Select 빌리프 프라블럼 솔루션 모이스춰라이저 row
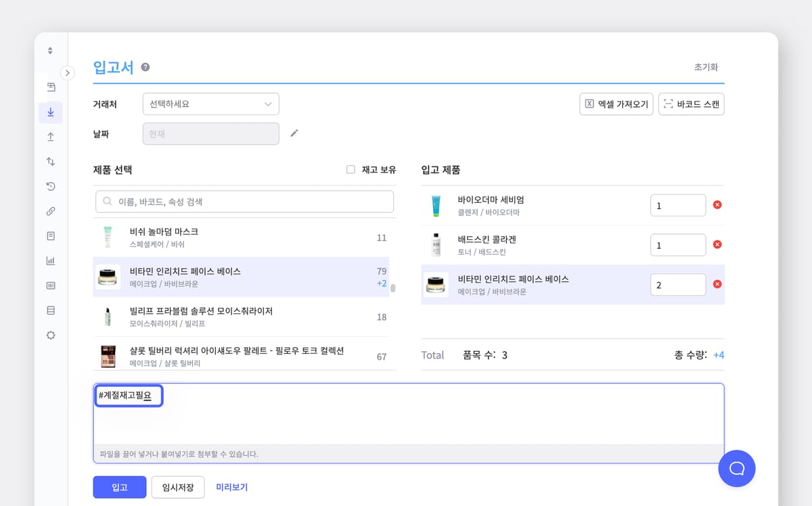The image size is (812, 506). [x=241, y=317]
